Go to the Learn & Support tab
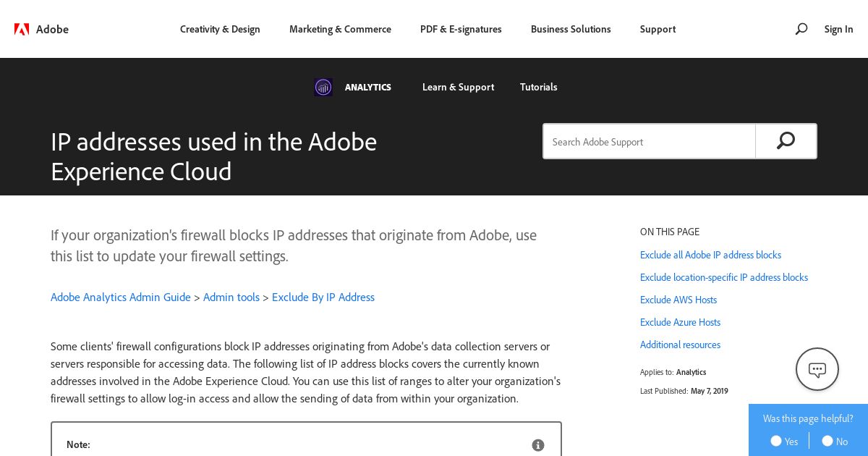The height and width of the screenshot is (456, 868). pyautogui.click(x=458, y=87)
